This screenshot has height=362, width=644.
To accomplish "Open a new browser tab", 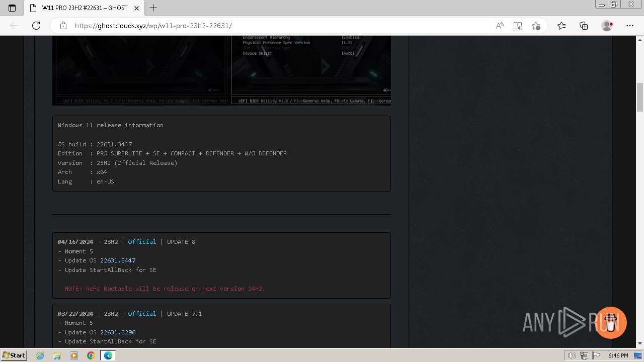I will 153,8.
